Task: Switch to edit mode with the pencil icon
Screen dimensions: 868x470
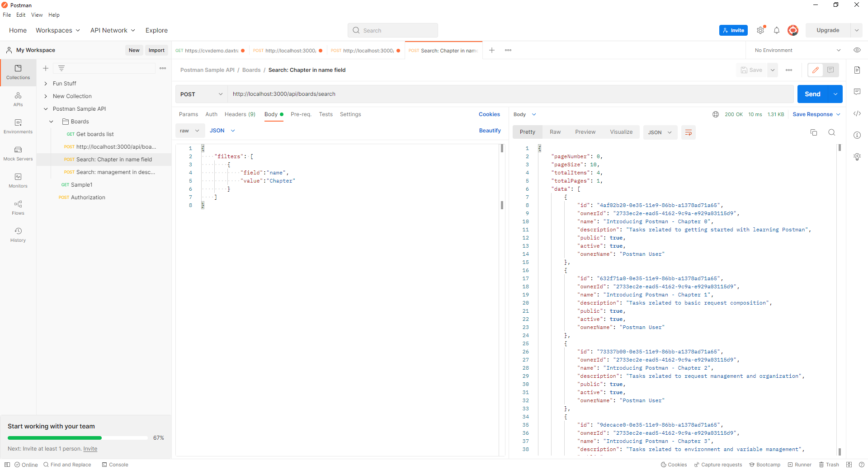Action: (x=816, y=70)
